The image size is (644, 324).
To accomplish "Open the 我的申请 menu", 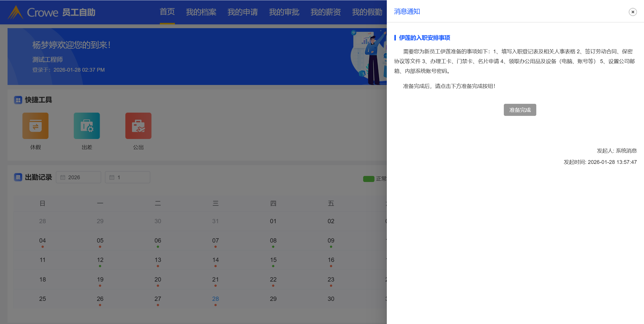I will [242, 12].
